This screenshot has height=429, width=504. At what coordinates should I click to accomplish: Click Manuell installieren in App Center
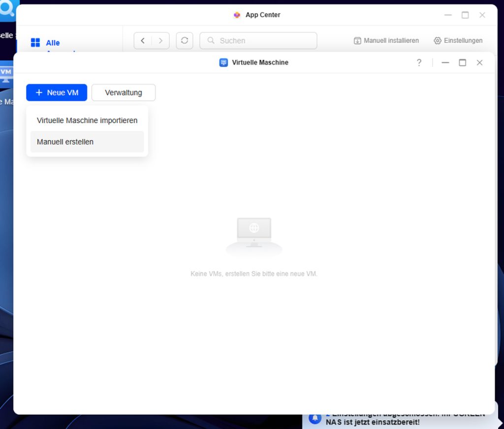(x=386, y=41)
